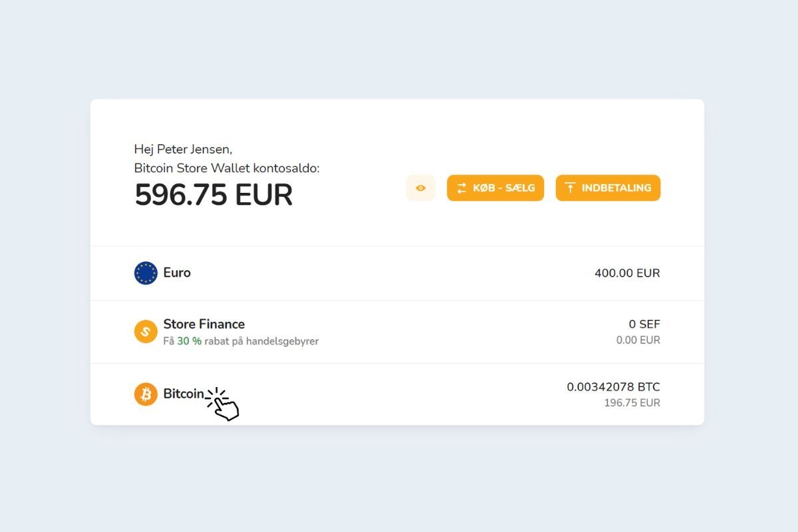This screenshot has width=798, height=532.
Task: Select the Bitcoin asset name
Action: point(184,394)
